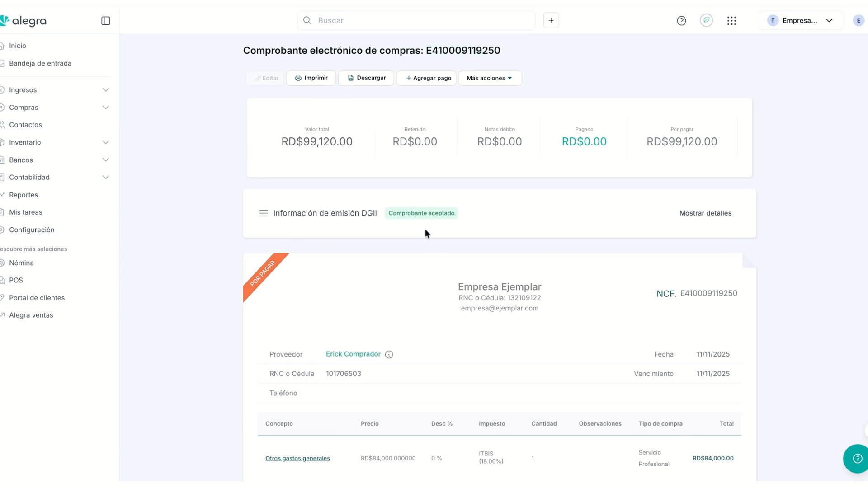Open Otros gastos generales item link

pos(297,458)
